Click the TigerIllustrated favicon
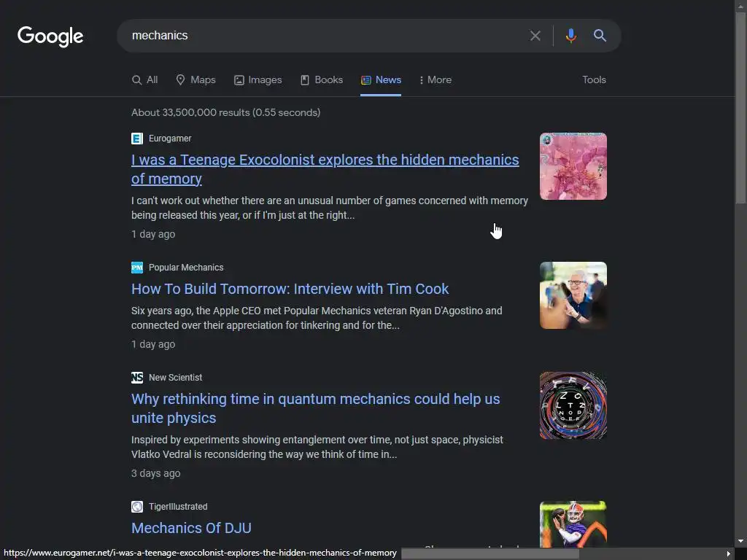The image size is (747, 560). (137, 507)
